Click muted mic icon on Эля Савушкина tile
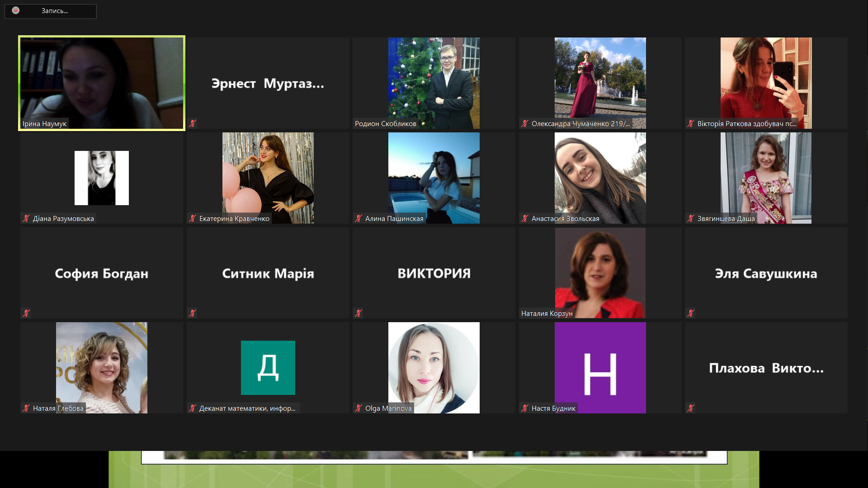Screen dimensions: 868x488 [691, 313]
